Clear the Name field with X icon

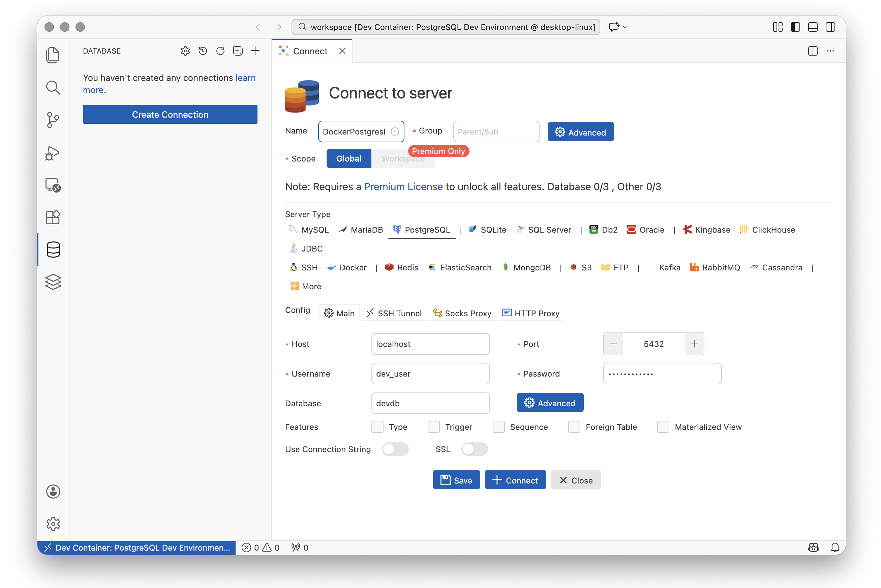click(395, 131)
